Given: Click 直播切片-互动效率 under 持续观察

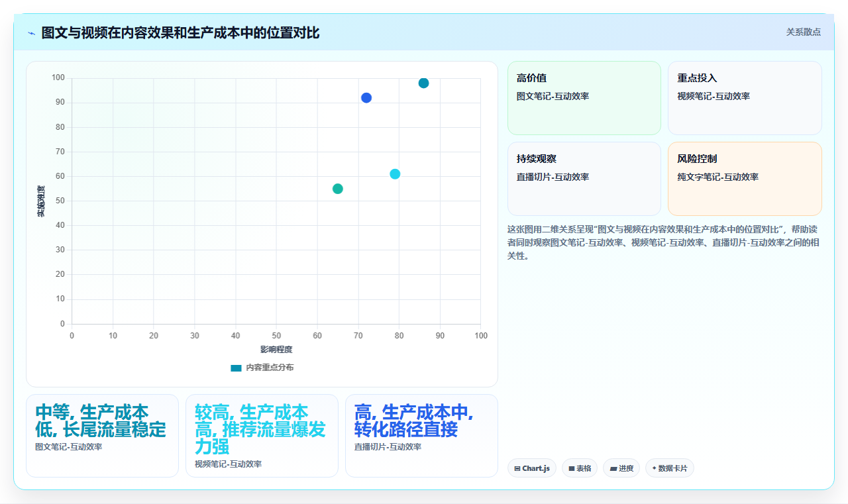Looking at the screenshot, I should 553,177.
